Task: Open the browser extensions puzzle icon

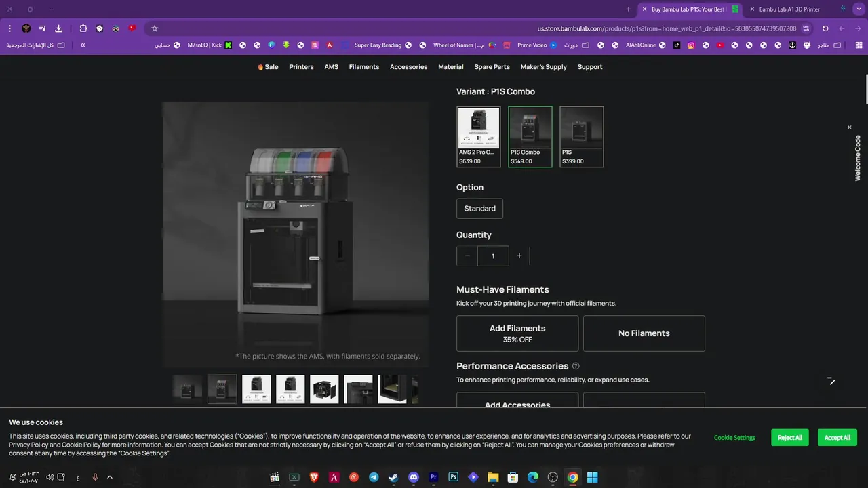Action: (x=83, y=28)
